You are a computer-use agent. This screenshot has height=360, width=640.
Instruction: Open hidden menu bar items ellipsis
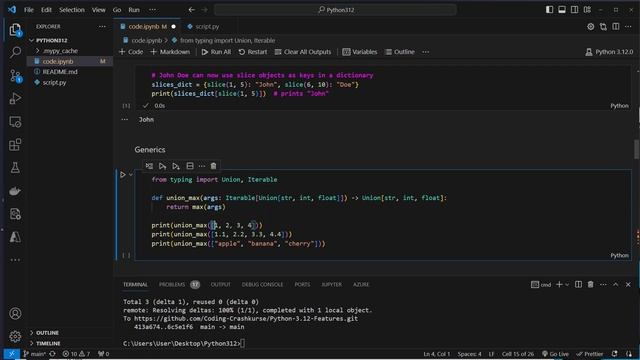[x=152, y=9]
